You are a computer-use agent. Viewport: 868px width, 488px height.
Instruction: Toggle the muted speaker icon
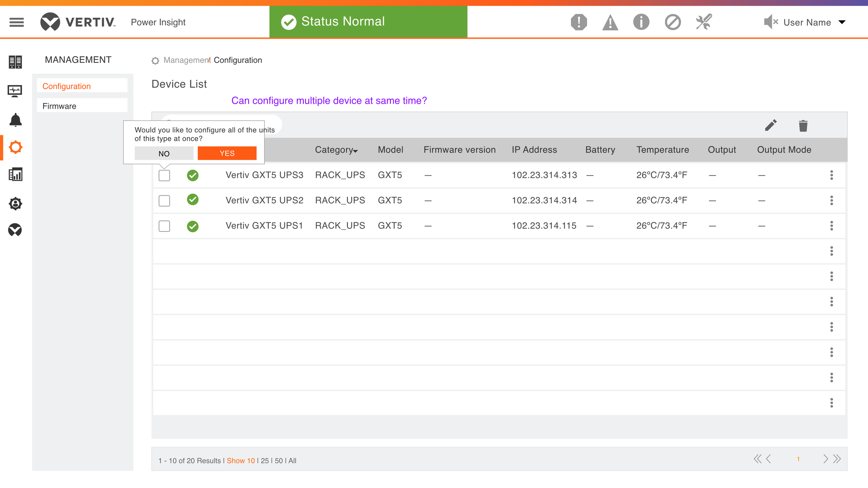[771, 22]
